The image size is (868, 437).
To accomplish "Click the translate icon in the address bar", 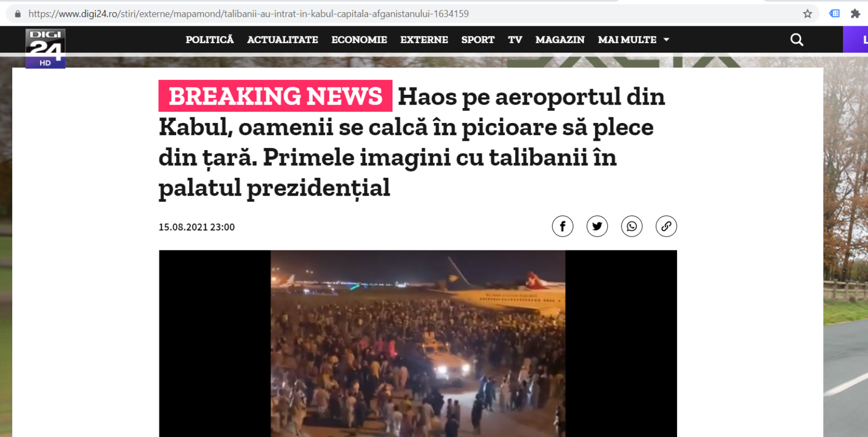I will pos(834,14).
